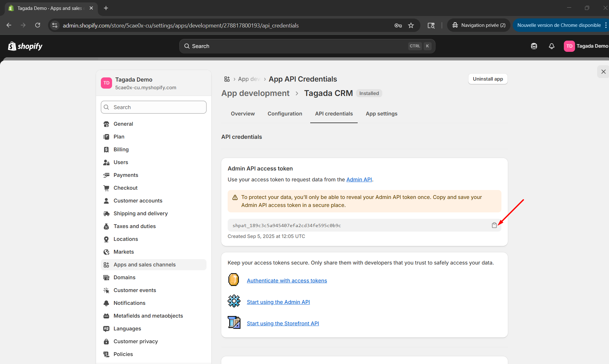Switch to the App settings tab

[381, 114]
